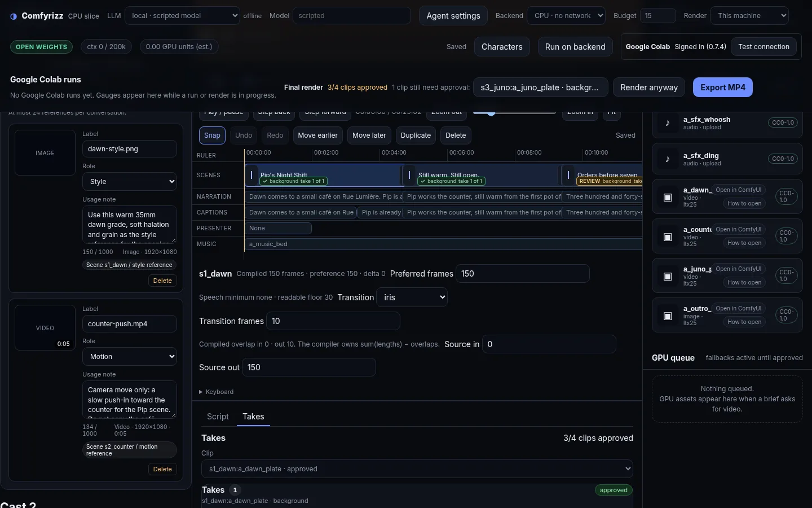Click the Preferred frames input field
Viewport: 812px width, 508px height.
523,274
